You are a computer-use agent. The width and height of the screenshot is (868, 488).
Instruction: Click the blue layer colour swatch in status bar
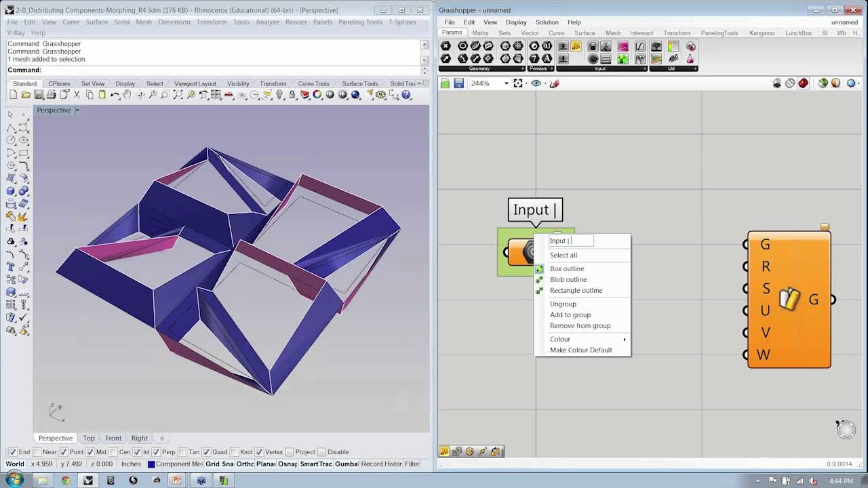[x=151, y=464]
